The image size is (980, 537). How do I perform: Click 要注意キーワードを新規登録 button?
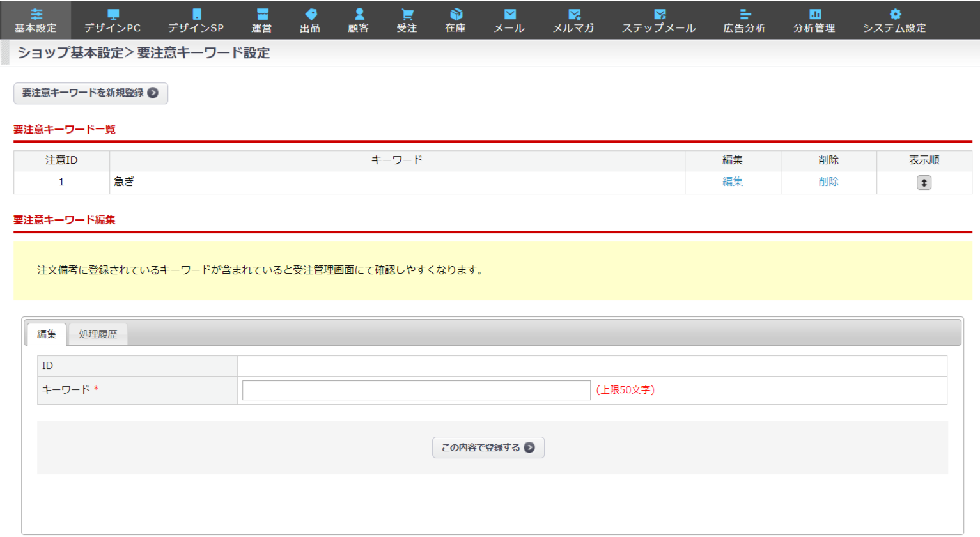click(90, 93)
